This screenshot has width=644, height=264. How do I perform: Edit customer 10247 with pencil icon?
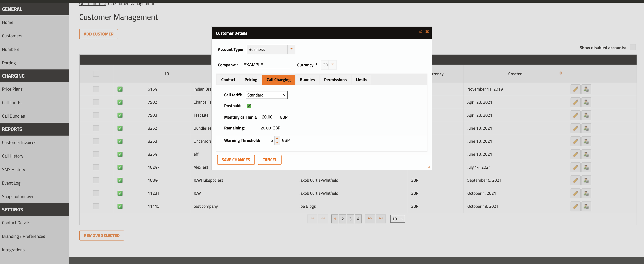coord(575,167)
